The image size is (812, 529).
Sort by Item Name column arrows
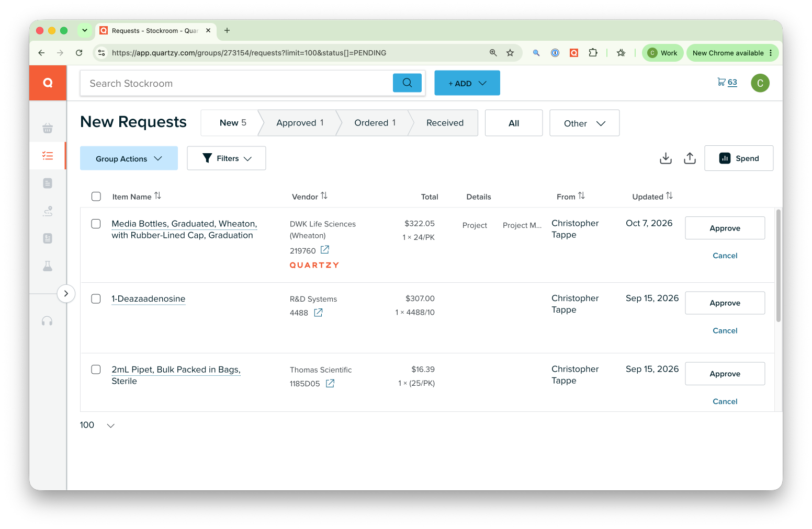click(157, 195)
